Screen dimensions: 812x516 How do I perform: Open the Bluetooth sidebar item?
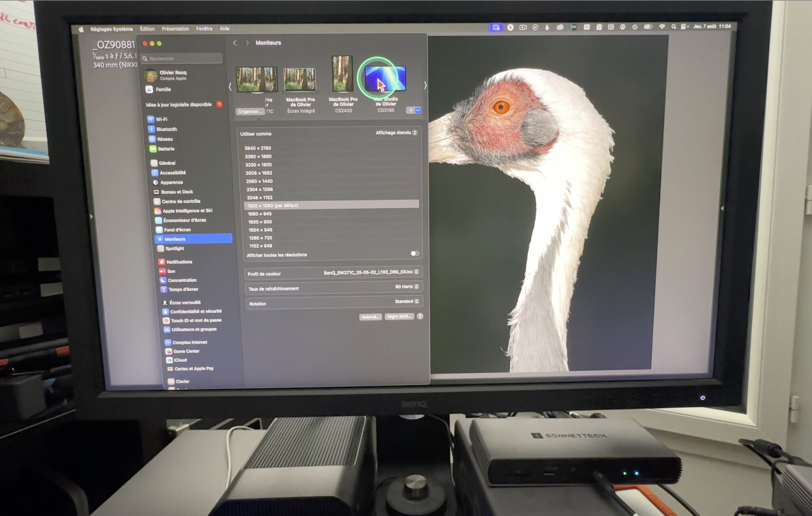[x=163, y=129]
